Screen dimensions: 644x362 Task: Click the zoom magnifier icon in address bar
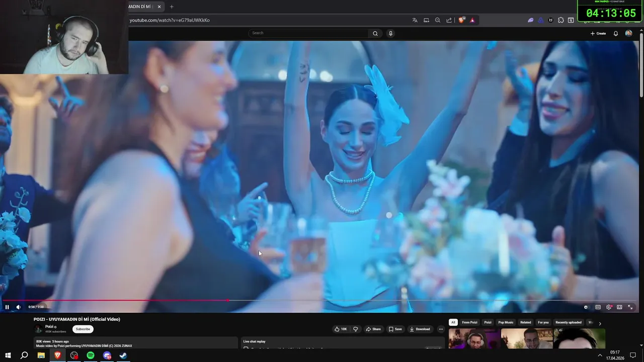coord(437,20)
